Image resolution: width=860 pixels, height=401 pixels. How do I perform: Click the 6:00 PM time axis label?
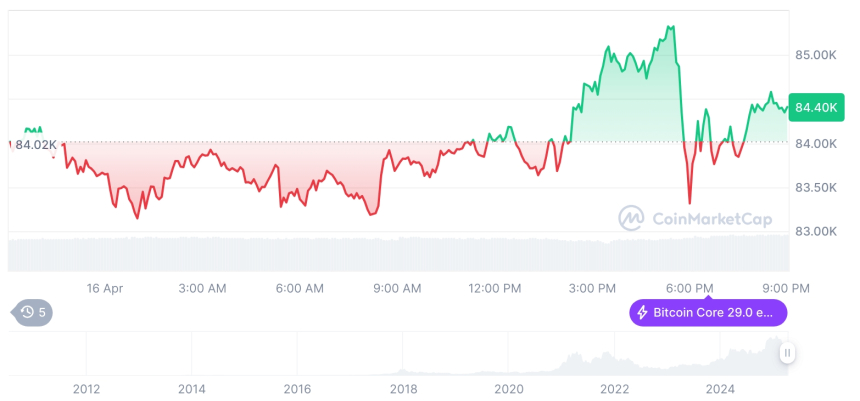690,288
